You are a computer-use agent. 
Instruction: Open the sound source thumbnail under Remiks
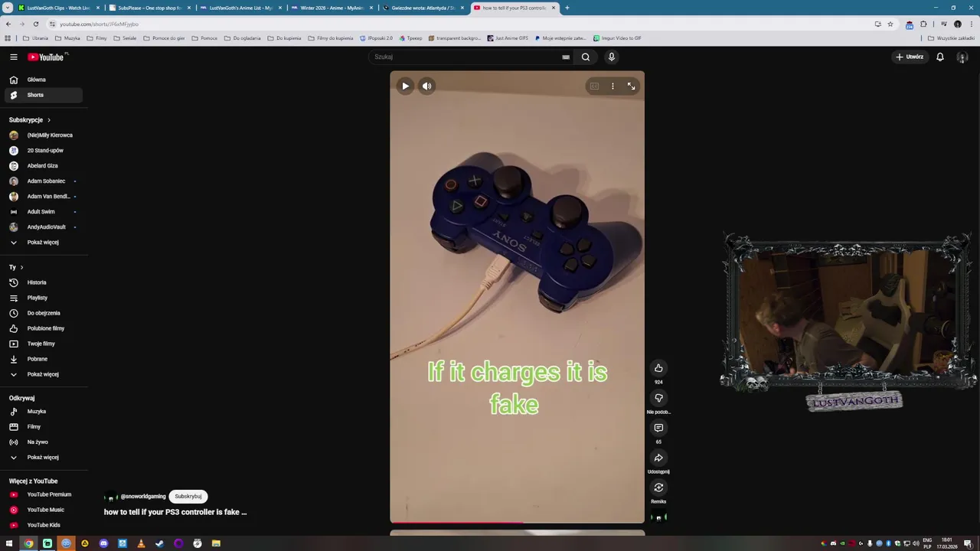pos(658,517)
